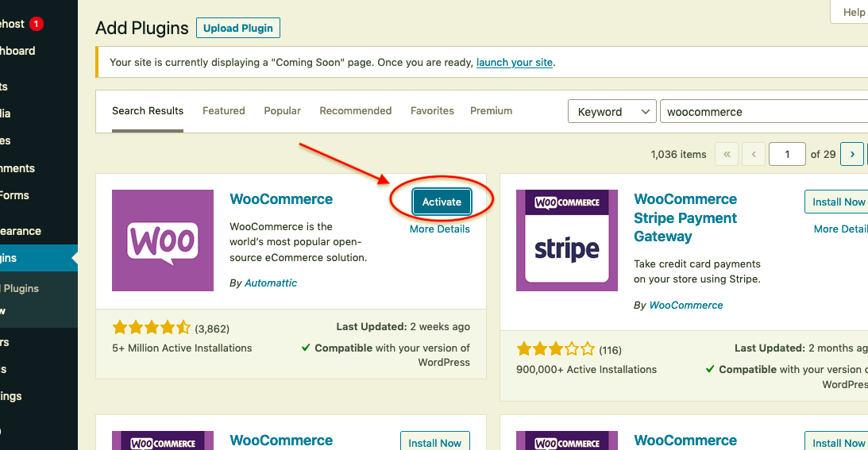The width and height of the screenshot is (868, 450).
Task: Open More Details for WooCommerce plugin
Action: [439, 229]
